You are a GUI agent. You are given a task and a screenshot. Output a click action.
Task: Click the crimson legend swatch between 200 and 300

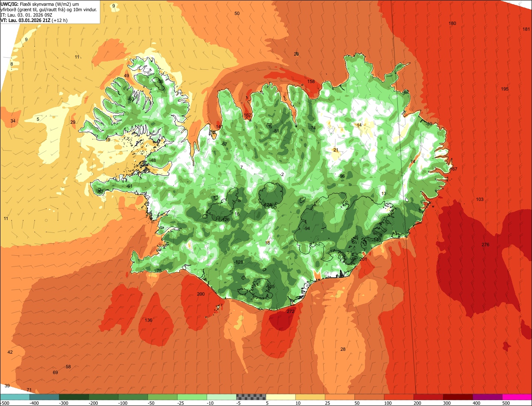point(429,397)
